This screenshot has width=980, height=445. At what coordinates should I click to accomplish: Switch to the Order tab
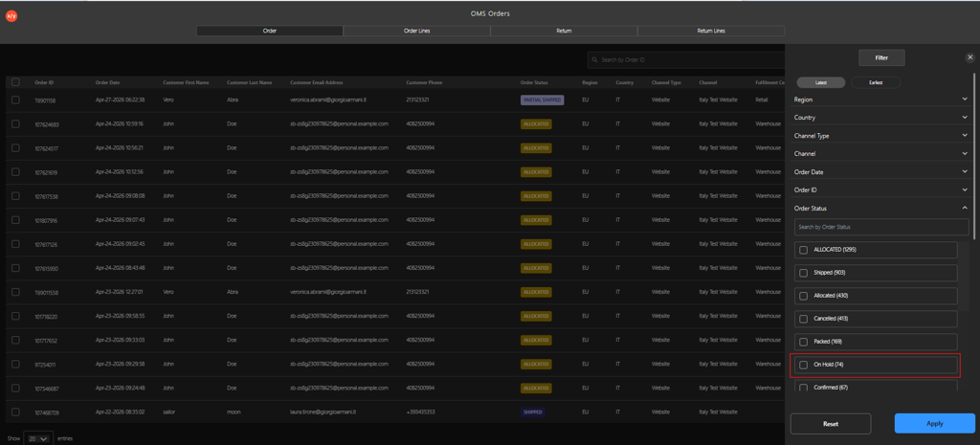269,31
